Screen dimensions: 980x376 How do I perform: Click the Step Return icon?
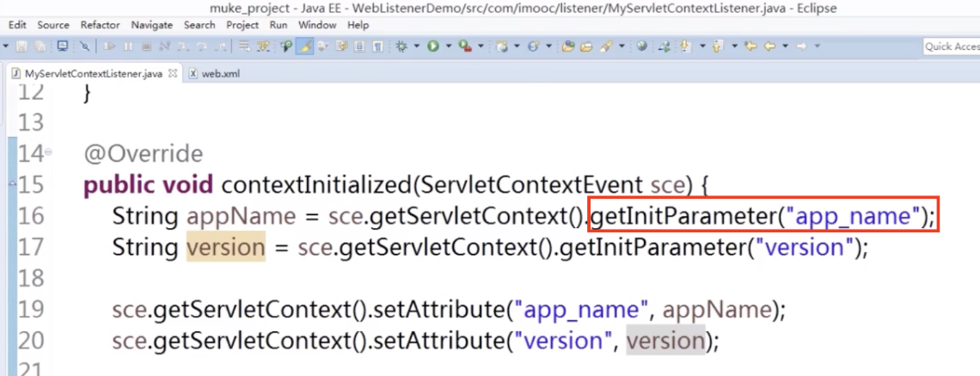click(x=220, y=46)
